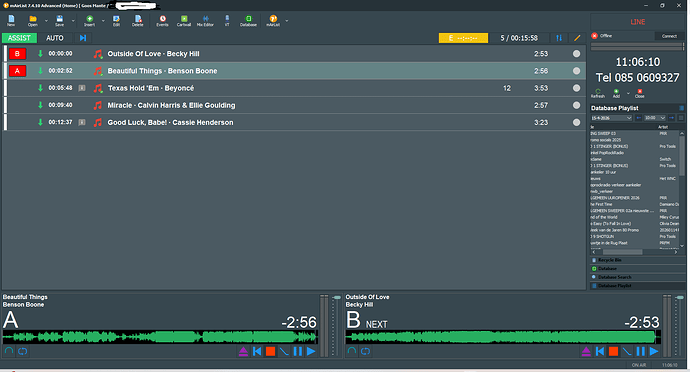Click the Insert toolbar icon
690x372 pixels.
click(x=89, y=21)
